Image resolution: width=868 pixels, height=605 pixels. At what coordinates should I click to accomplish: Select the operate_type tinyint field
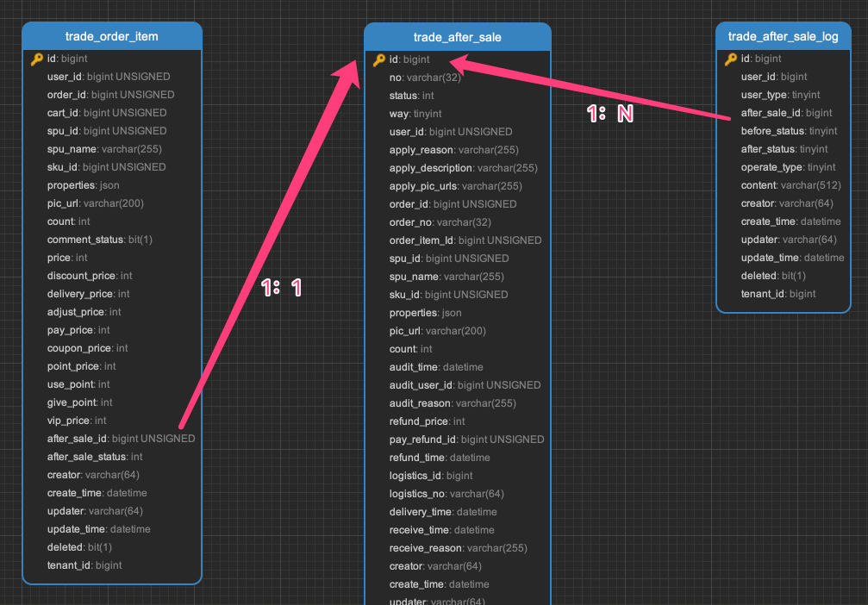click(x=788, y=167)
